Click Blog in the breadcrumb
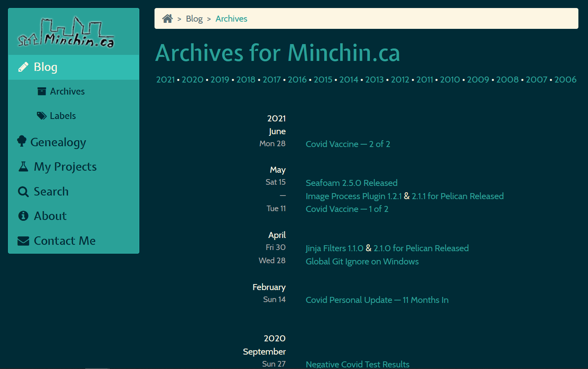 pos(194,19)
